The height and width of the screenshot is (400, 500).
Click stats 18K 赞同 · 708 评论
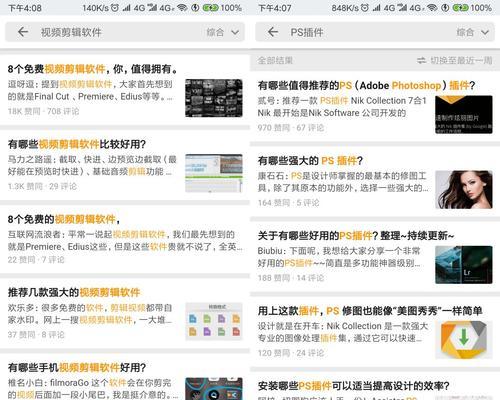(x=43, y=111)
